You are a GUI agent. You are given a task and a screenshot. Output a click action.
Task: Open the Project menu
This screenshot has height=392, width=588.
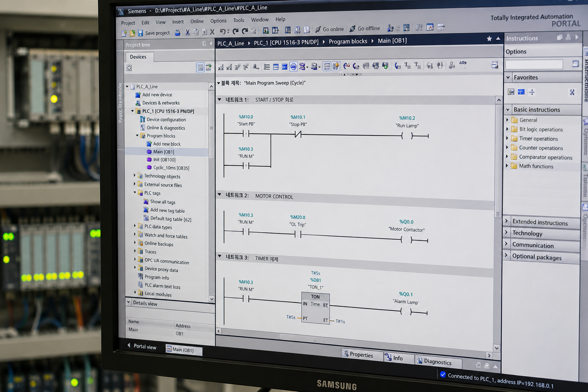(x=128, y=23)
